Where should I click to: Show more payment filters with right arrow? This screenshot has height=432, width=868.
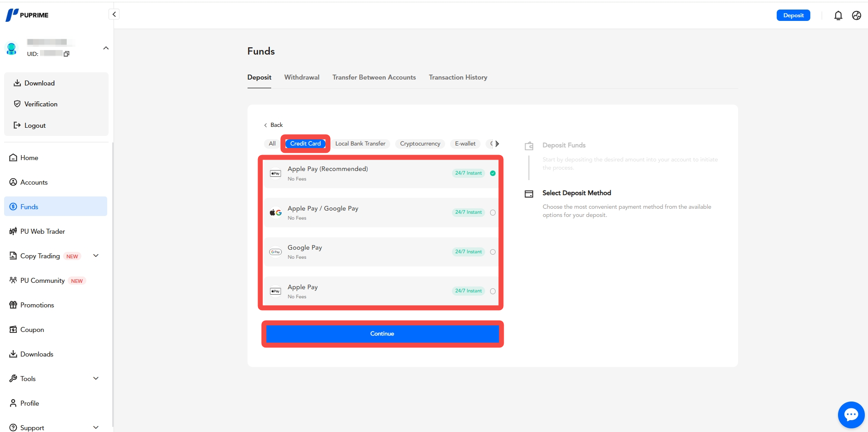point(497,144)
